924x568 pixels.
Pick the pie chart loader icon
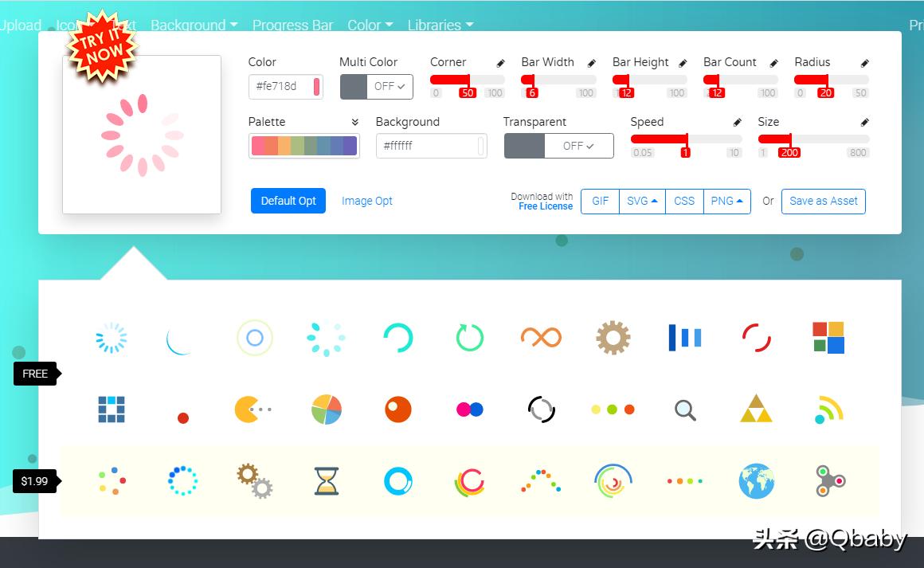click(x=327, y=409)
